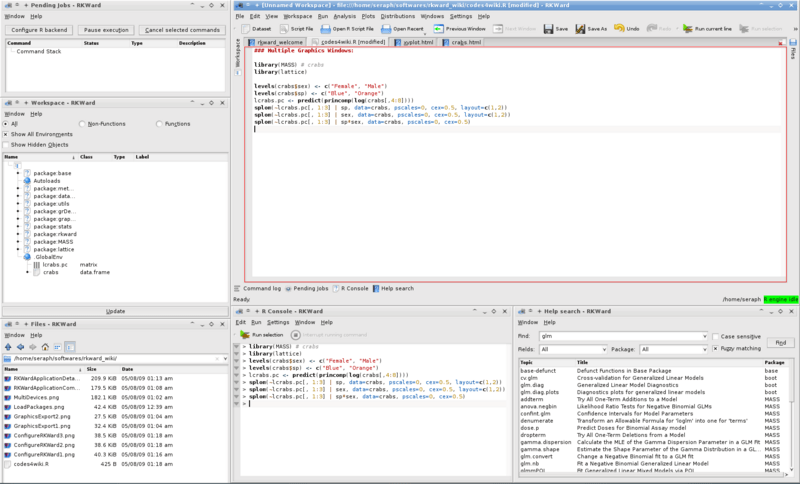Create a new Dataset from the toolbar

click(257, 29)
